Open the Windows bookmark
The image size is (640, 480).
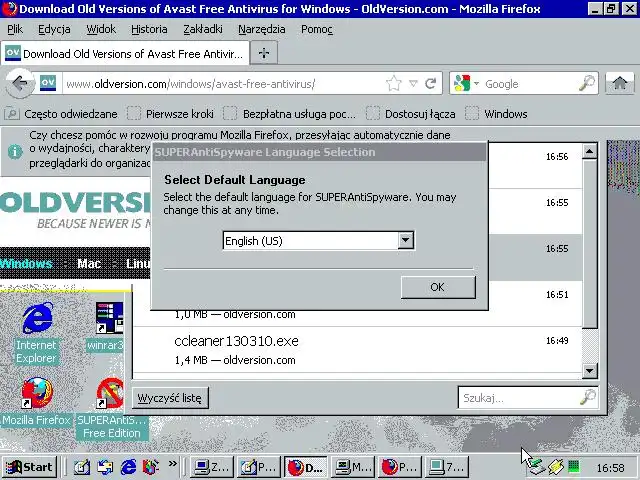tap(496, 114)
